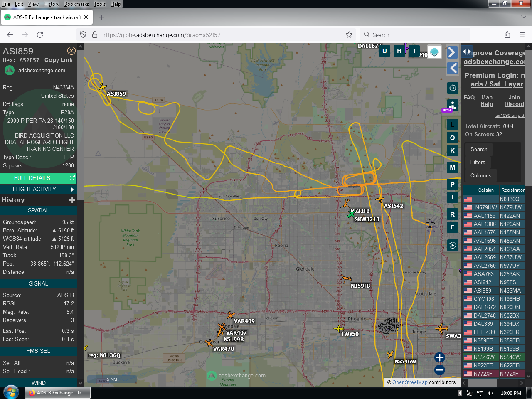
Task: Click the Search button in right sidebar
Action: tap(479, 149)
